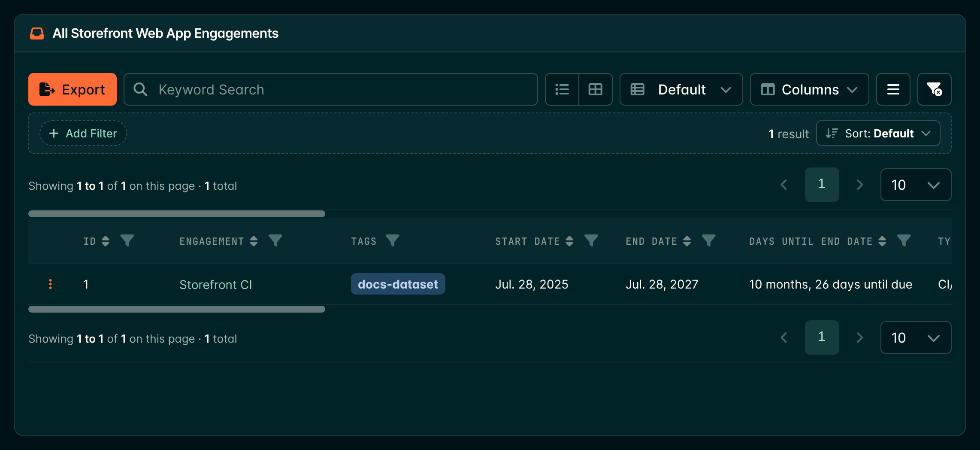Sort by End Date column arrows
980x450 pixels.
687,241
